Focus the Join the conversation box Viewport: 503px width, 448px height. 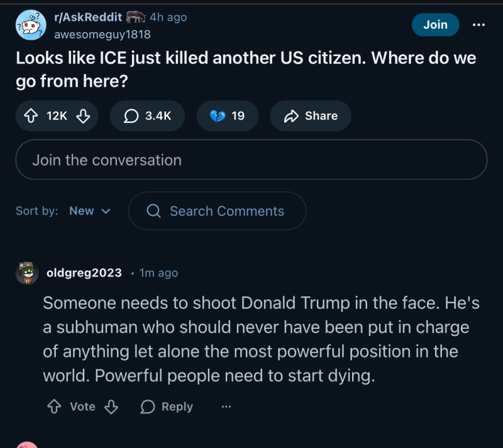tap(251, 160)
